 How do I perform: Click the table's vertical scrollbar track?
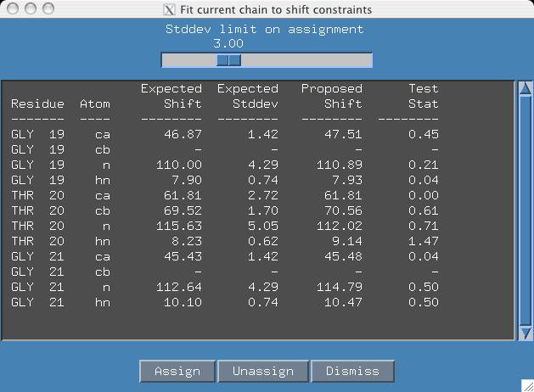525,212
